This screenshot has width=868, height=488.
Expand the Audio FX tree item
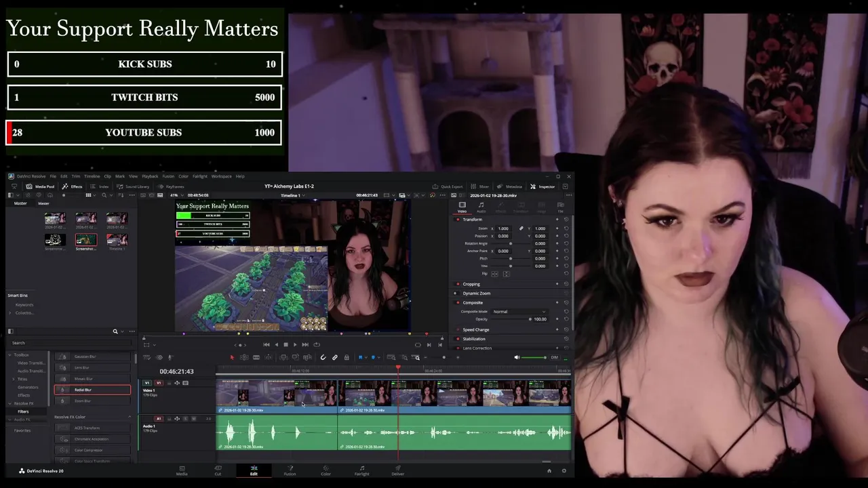click(10, 420)
